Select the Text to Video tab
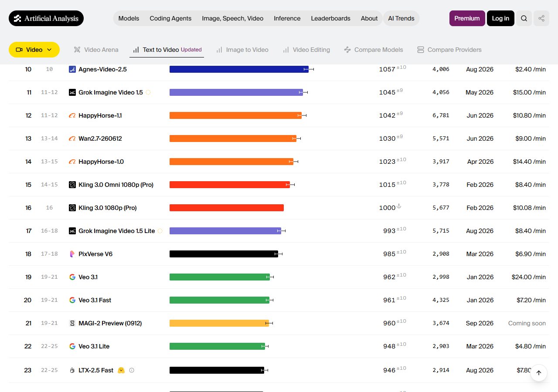 [x=167, y=50]
